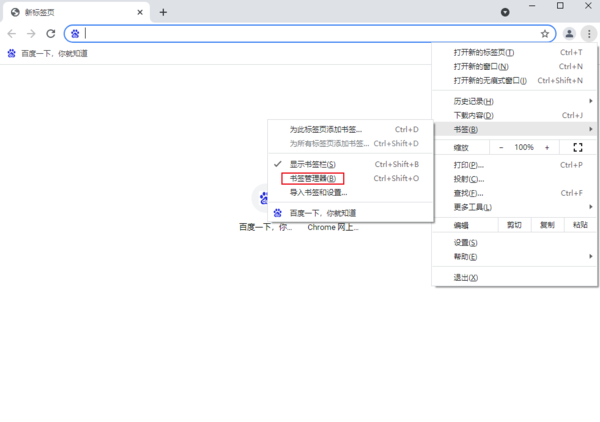Increase zoom with the plus button
The width and height of the screenshot is (600, 422).
[547, 147]
